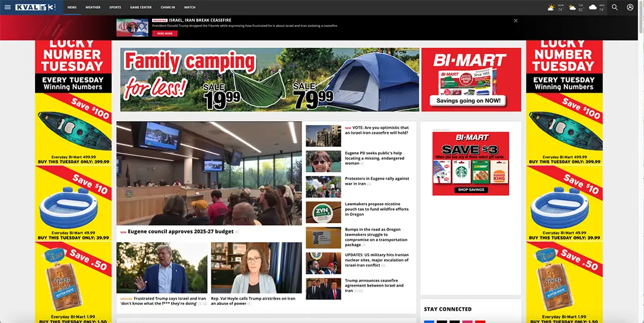Click the Trump ceasefire announcement thumbnail
The height and width of the screenshot is (323, 644).
323,288
